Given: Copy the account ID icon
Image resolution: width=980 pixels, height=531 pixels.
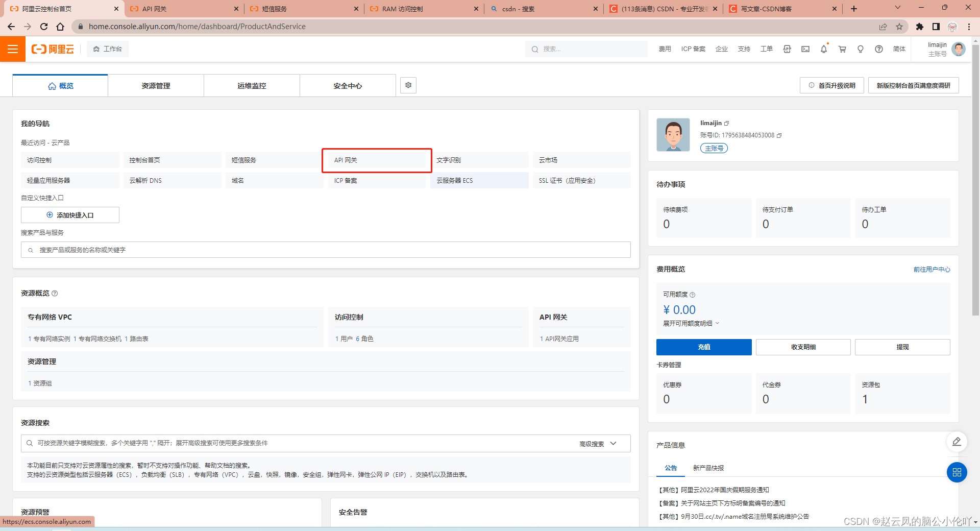Looking at the screenshot, I should coord(779,135).
